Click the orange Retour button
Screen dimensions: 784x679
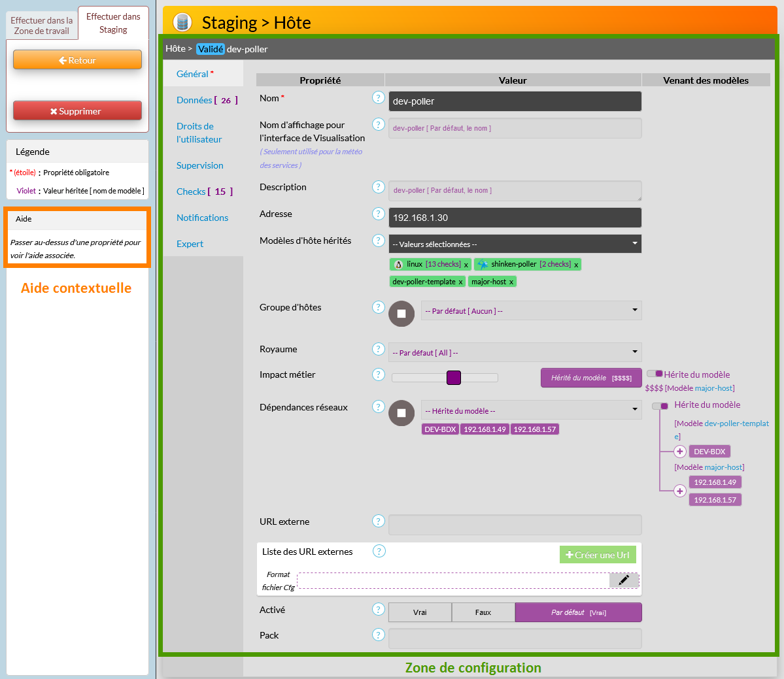[x=77, y=60]
